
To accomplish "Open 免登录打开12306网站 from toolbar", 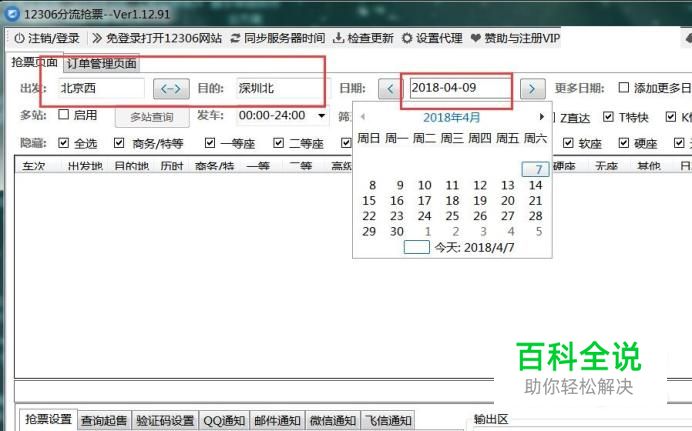I will [x=157, y=38].
